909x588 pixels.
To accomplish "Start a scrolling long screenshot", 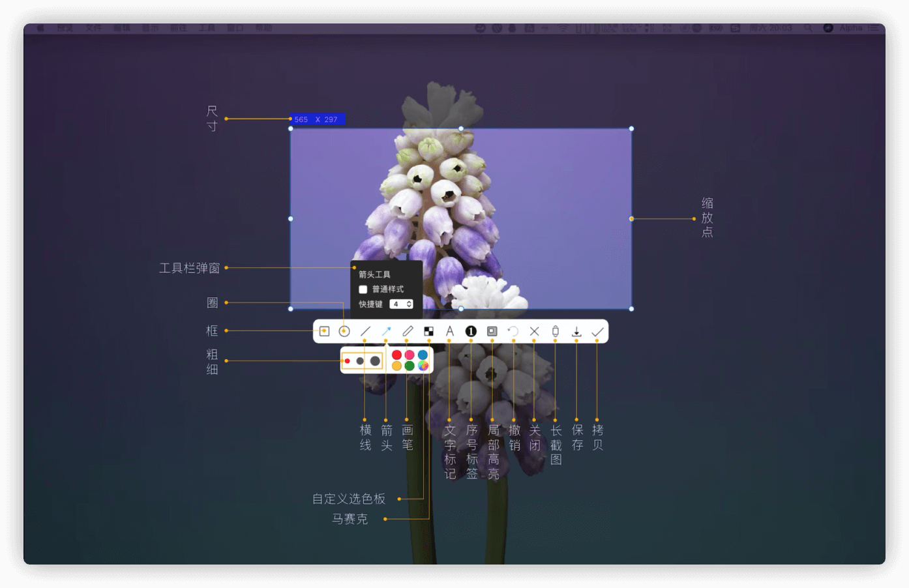I will (x=556, y=331).
